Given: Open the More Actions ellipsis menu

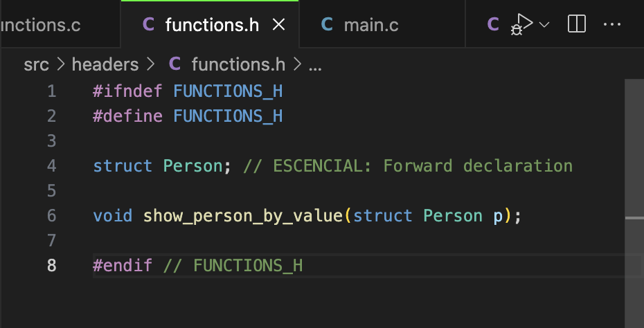Looking at the screenshot, I should tap(612, 25).
